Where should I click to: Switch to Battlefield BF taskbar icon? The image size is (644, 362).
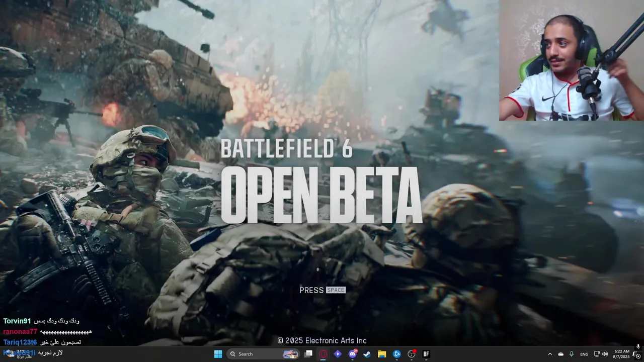coord(426,354)
